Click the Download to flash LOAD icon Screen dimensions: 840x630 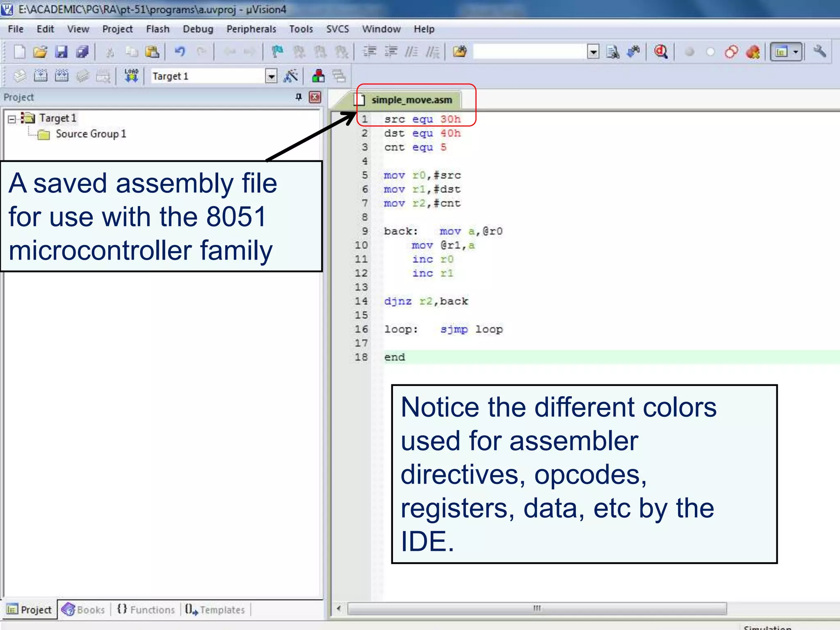pos(131,76)
